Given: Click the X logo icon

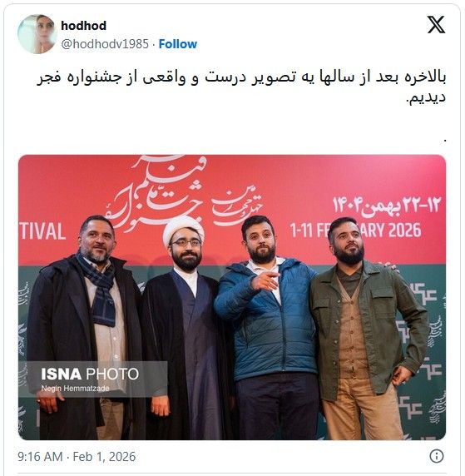Looking at the screenshot, I should point(436,25).
